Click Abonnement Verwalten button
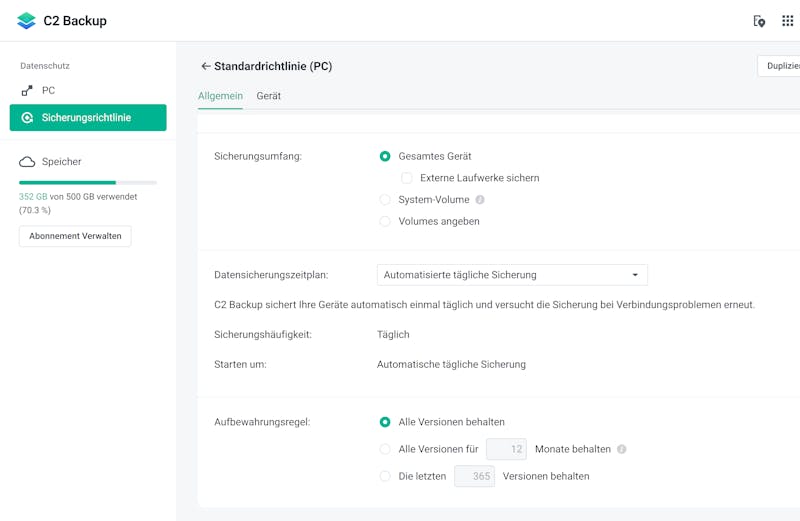This screenshot has height=521, width=800. point(75,236)
